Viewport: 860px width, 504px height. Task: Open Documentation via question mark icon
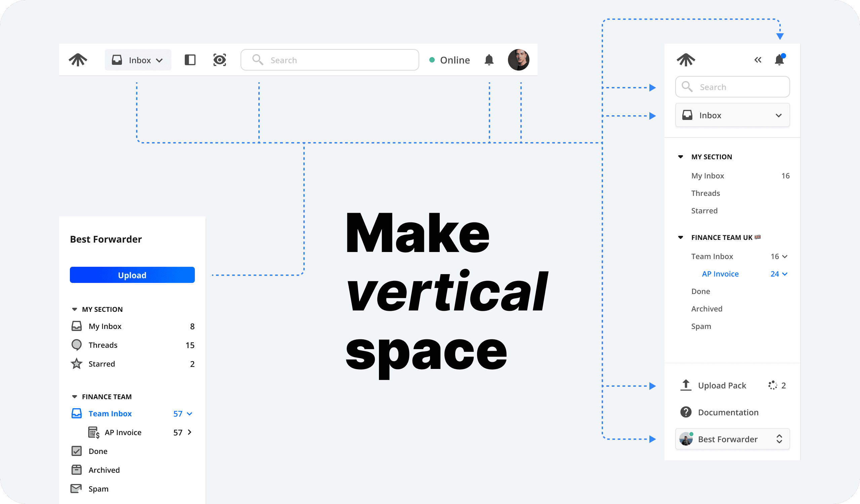(x=686, y=412)
